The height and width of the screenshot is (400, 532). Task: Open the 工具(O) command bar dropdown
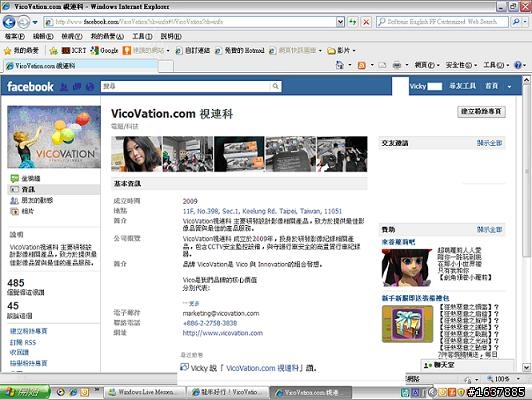[496, 65]
